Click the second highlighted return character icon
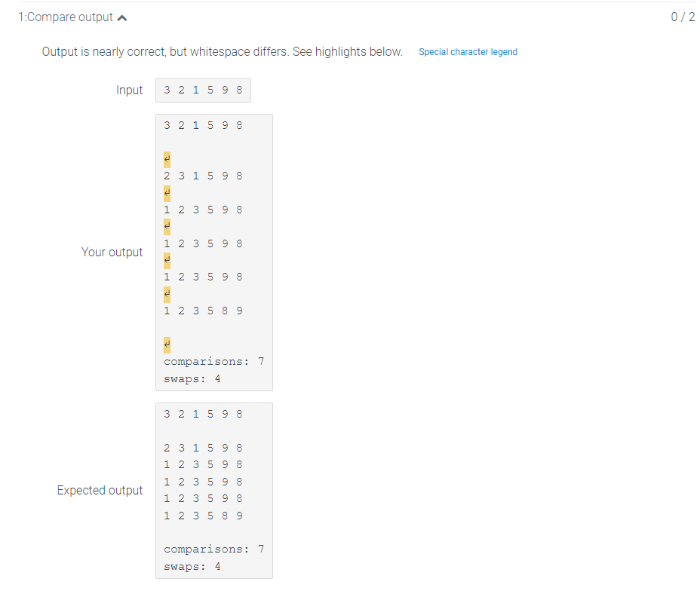The image size is (700, 600). click(166, 192)
